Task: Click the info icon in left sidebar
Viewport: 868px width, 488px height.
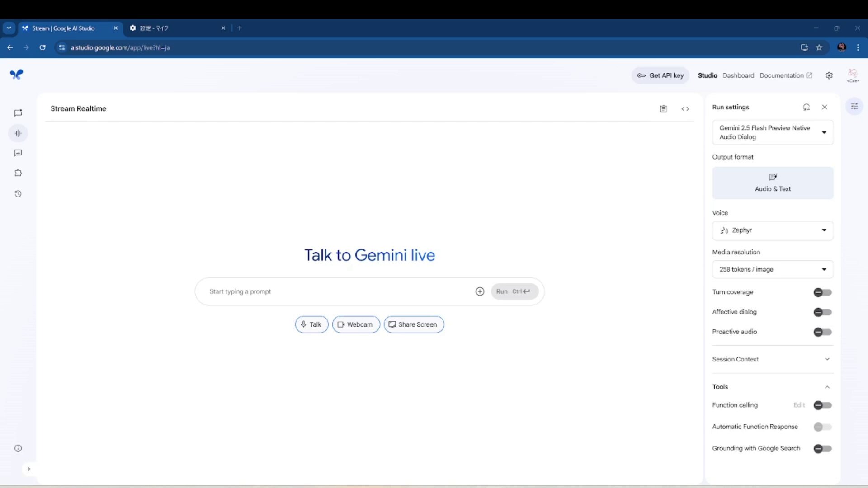Action: 18,448
